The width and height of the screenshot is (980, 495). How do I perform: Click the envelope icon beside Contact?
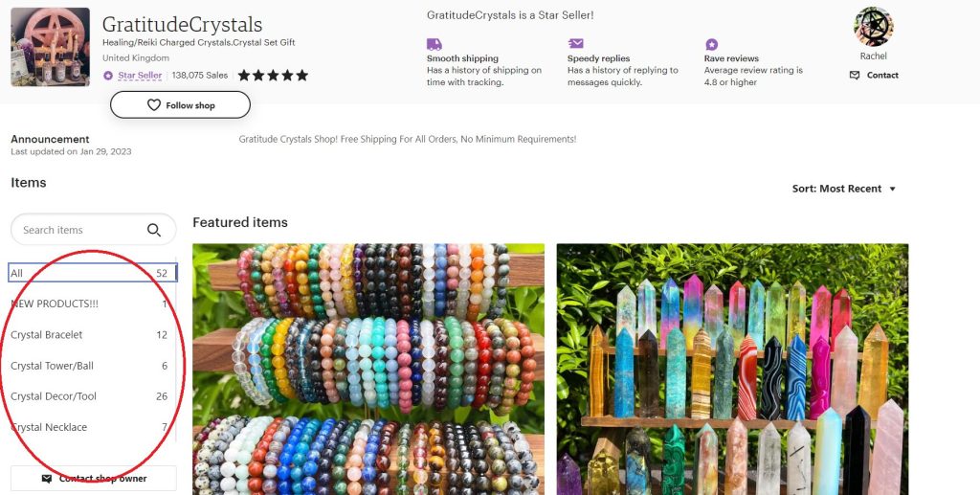(855, 75)
